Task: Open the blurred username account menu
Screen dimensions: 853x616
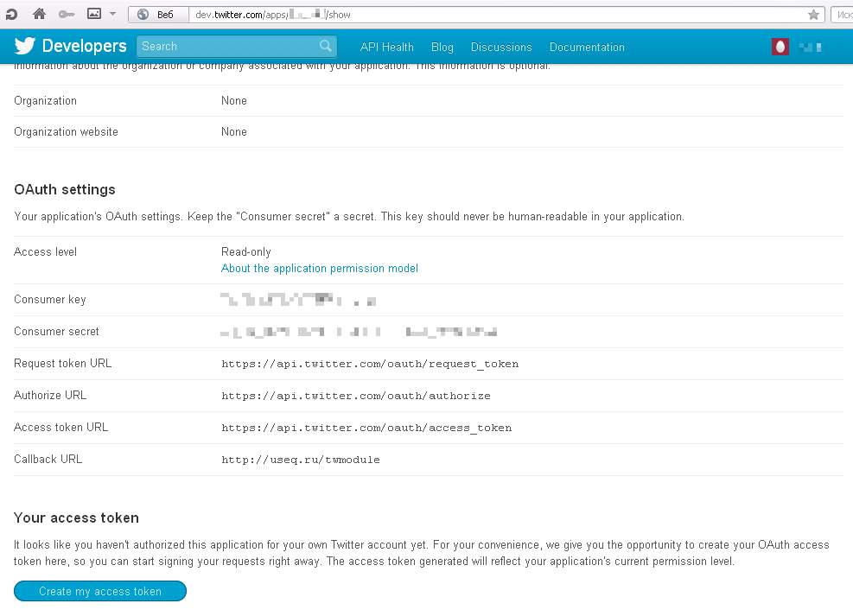Action: [x=811, y=48]
